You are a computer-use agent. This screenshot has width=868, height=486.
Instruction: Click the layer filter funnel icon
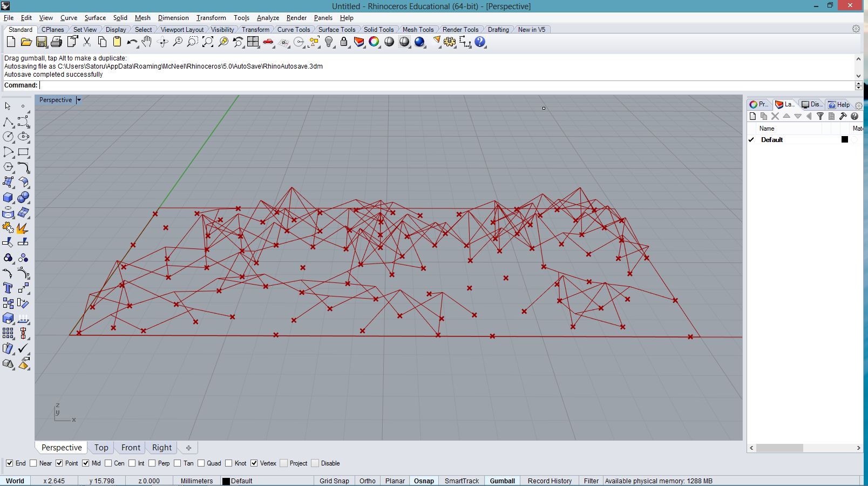click(x=820, y=116)
